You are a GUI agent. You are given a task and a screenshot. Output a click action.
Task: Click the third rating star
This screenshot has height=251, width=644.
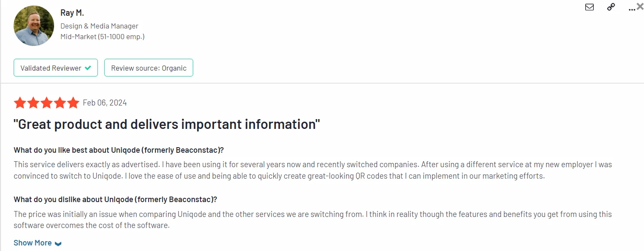pos(46,103)
